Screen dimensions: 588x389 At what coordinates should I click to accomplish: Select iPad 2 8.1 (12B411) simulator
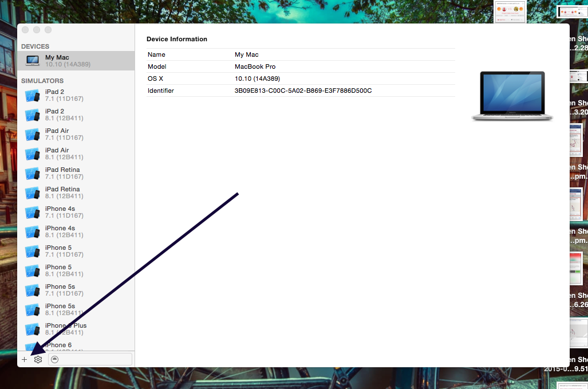pyautogui.click(x=76, y=115)
